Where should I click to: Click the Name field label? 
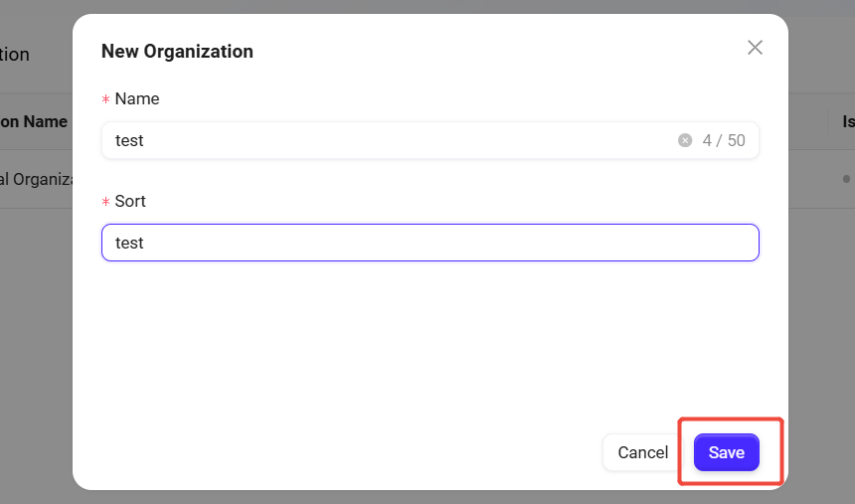(137, 98)
